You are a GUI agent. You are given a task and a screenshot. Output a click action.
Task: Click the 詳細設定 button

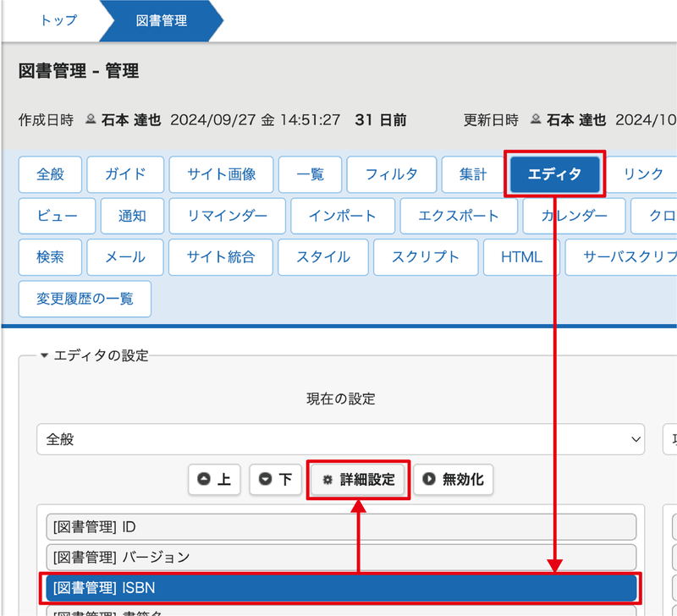pos(357,480)
